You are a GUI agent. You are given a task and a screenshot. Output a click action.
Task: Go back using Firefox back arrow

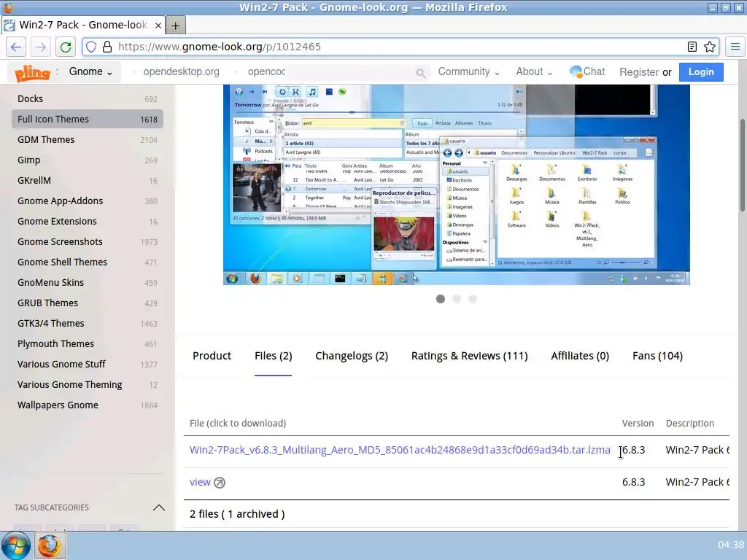click(x=16, y=47)
